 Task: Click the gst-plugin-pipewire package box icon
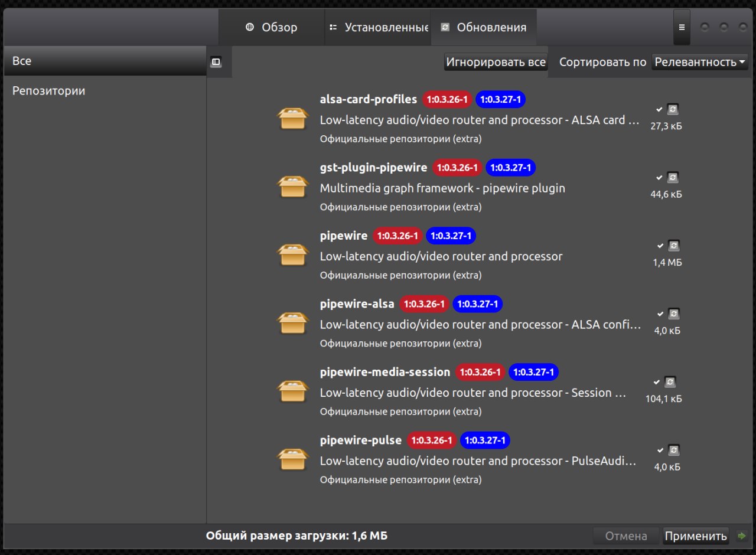[x=293, y=187]
